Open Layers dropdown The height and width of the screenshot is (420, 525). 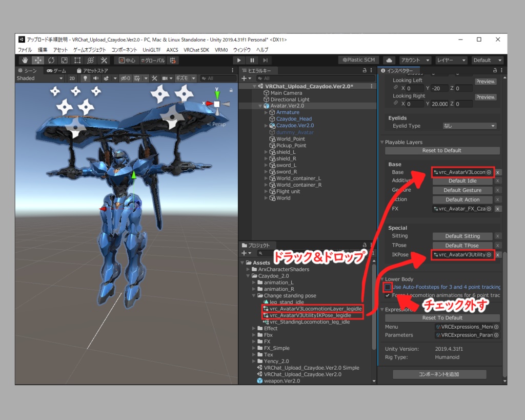coord(451,61)
